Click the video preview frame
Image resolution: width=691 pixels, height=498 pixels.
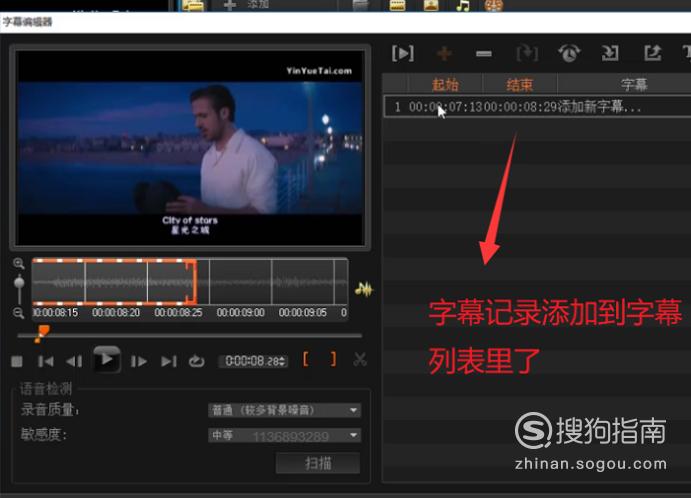pyautogui.click(x=190, y=148)
